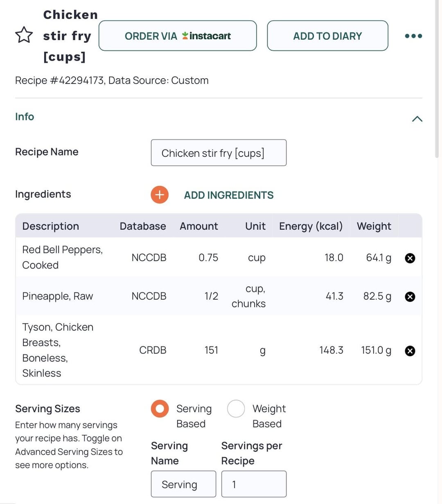Select the Serving Based radio option
Screen dimensions: 442x504
click(x=160, y=409)
